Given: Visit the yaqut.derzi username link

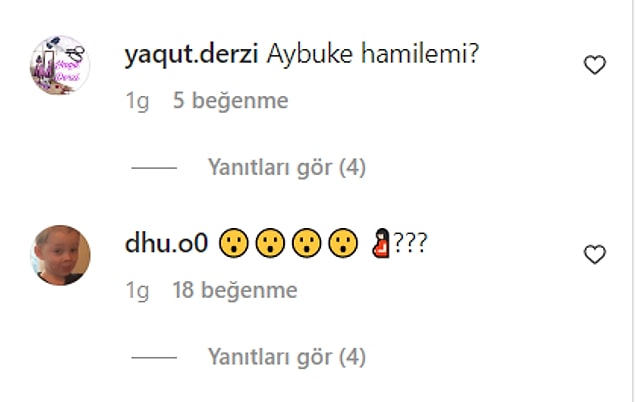Looking at the screenshot, I should point(191,53).
